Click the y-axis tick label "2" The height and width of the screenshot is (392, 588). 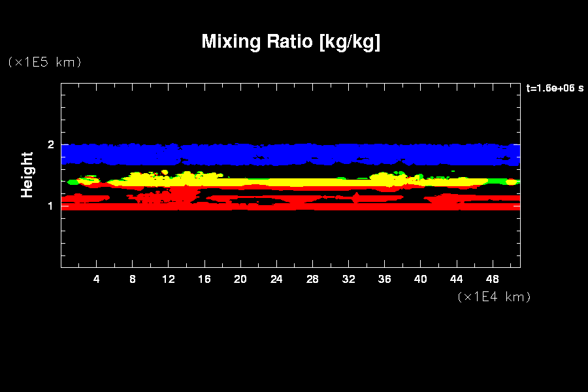pyautogui.click(x=50, y=144)
